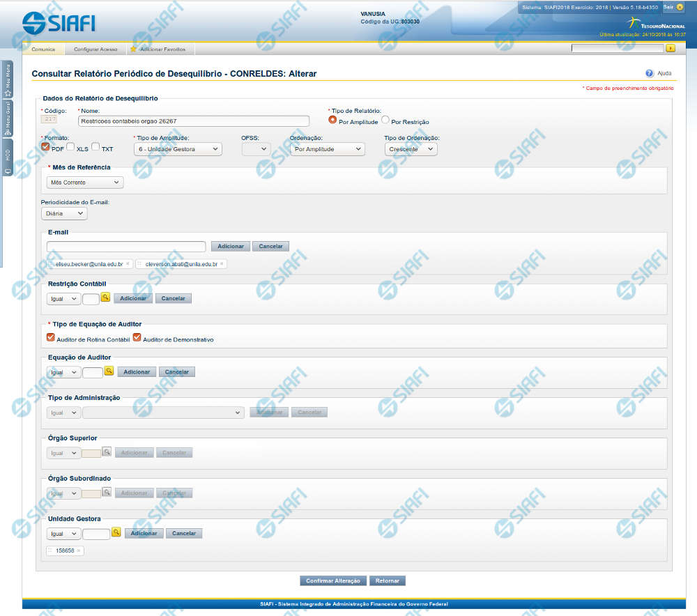697x616 pixels.
Task: Click the top search input field
Action: (x=617, y=48)
